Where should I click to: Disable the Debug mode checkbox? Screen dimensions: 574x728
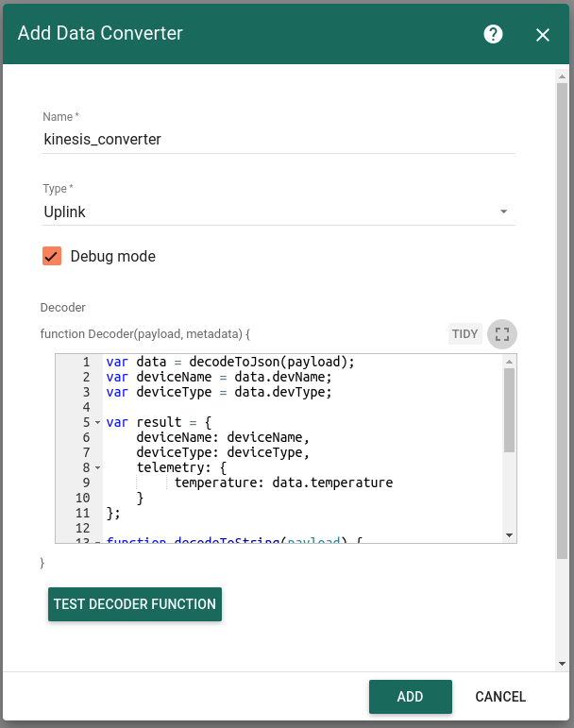[52, 256]
